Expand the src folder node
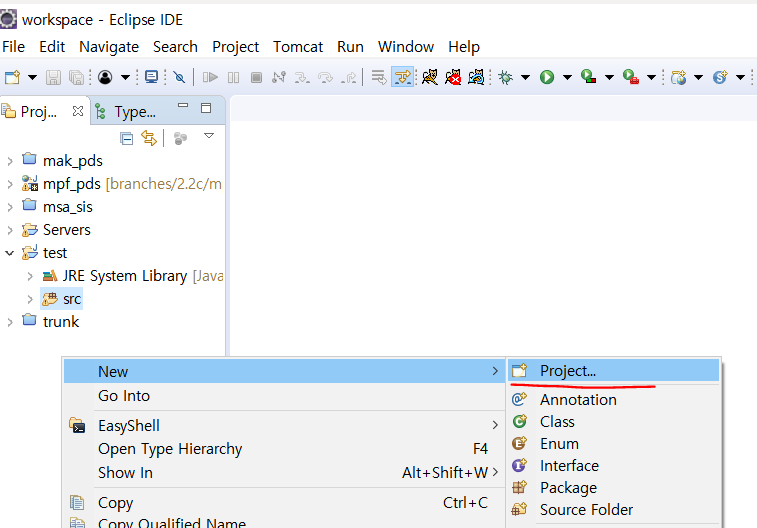The image size is (757, 528). coord(30,299)
